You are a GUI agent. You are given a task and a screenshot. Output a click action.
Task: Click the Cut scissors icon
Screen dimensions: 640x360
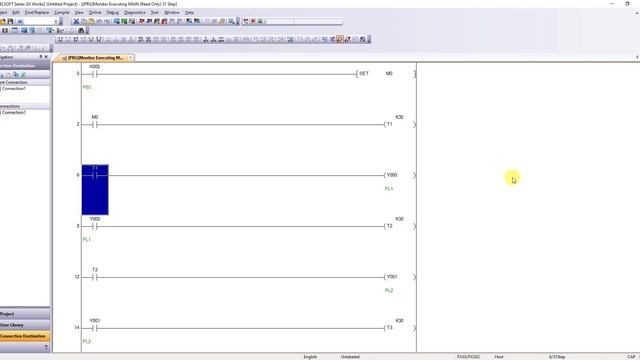point(76,21)
